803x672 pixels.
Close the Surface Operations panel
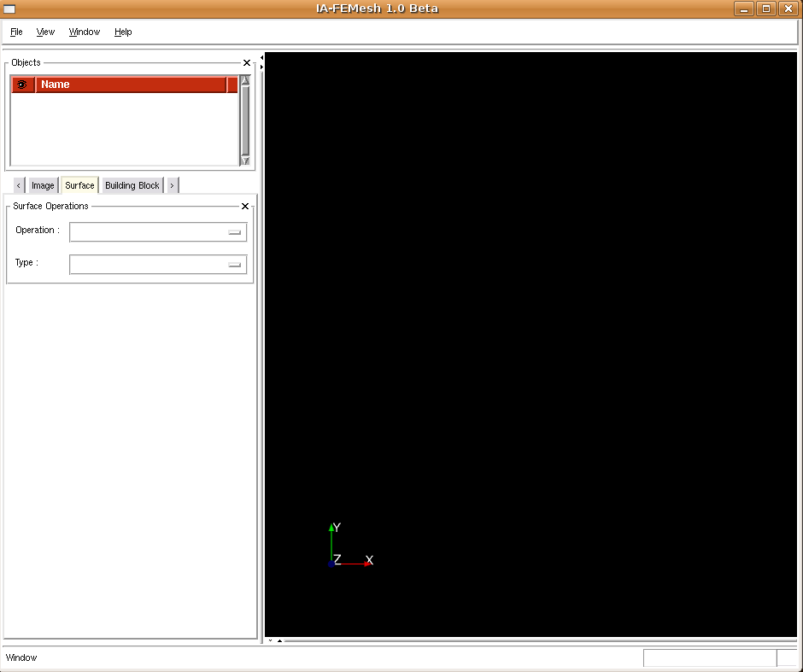coord(245,207)
